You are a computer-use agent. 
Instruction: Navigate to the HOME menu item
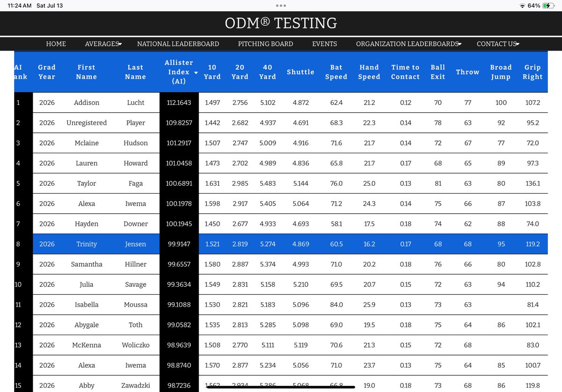click(x=56, y=44)
